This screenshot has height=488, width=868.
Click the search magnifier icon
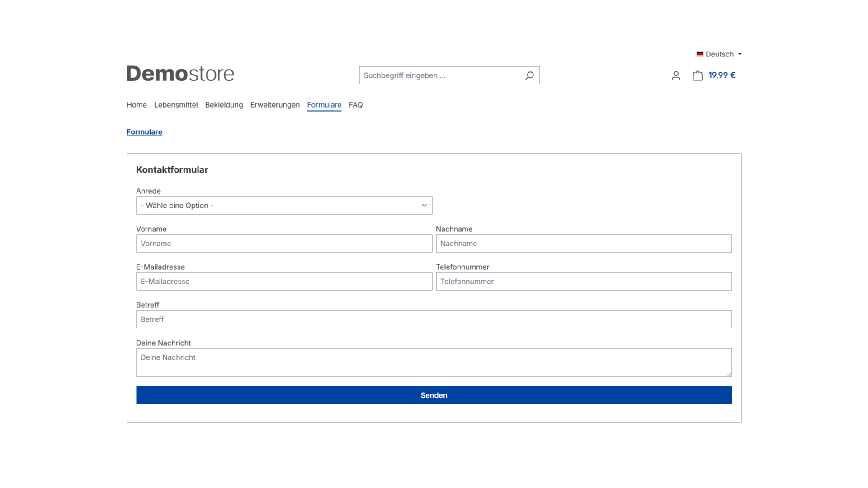click(x=529, y=75)
